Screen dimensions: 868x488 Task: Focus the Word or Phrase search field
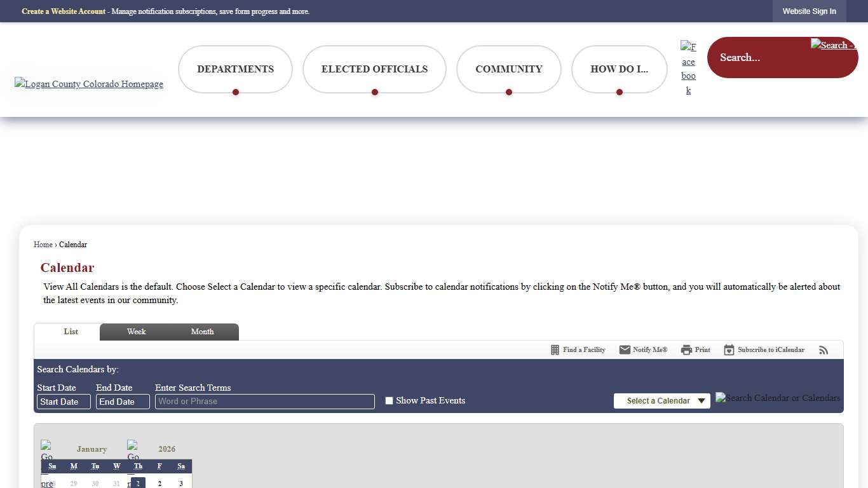[265, 402]
